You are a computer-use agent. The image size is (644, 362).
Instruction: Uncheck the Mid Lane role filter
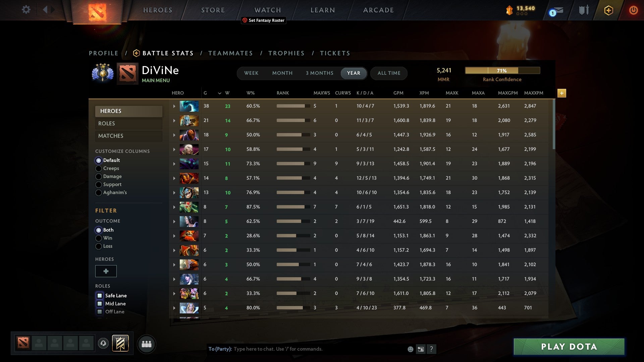100,304
